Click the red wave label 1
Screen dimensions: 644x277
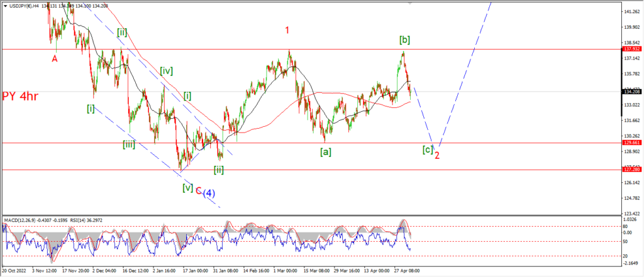(287, 30)
